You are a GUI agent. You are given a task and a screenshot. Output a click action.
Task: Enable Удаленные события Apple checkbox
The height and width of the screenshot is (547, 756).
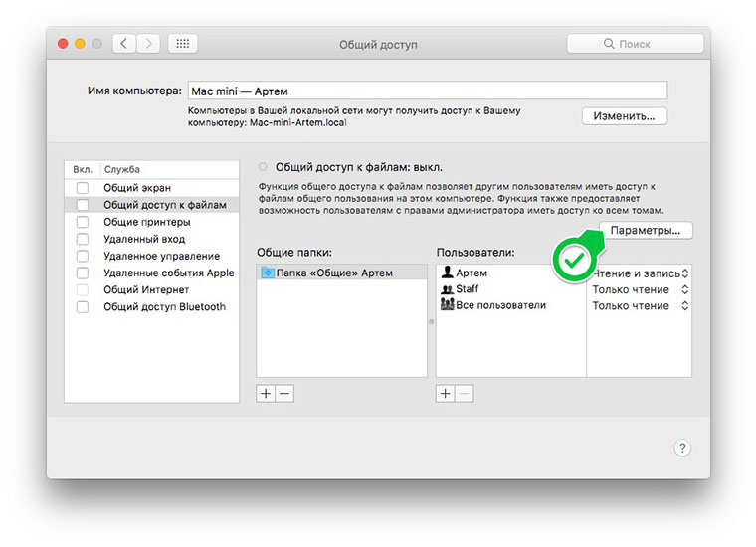(x=83, y=273)
